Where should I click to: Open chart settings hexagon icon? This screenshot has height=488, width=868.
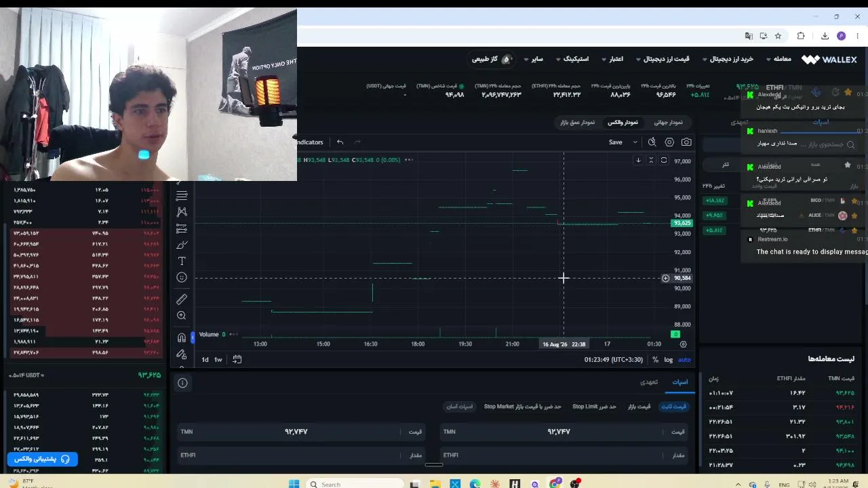[x=669, y=142]
